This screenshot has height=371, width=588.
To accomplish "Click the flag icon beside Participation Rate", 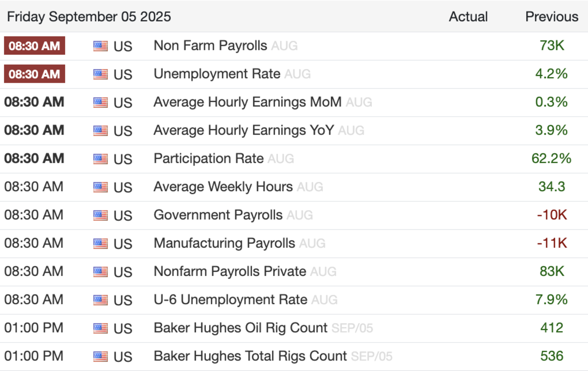I will coord(100,159).
